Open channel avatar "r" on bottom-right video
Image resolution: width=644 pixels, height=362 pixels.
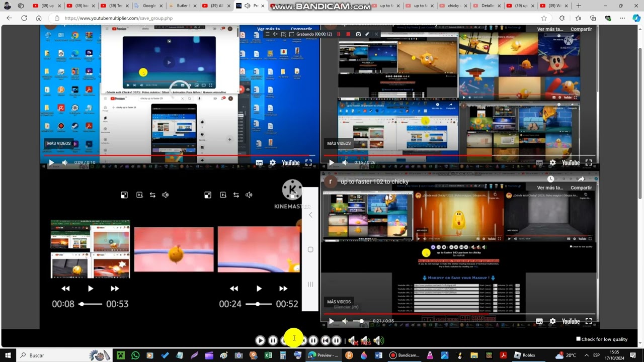tap(331, 182)
